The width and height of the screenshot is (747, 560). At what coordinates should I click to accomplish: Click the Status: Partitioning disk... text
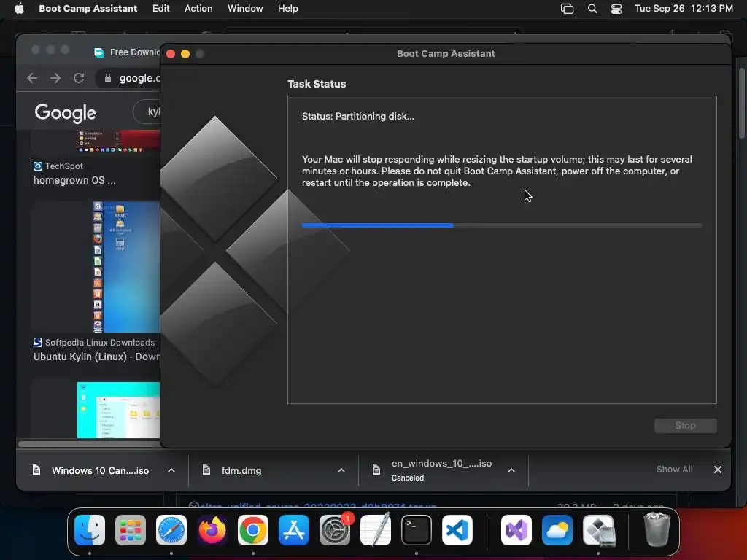[x=357, y=116]
